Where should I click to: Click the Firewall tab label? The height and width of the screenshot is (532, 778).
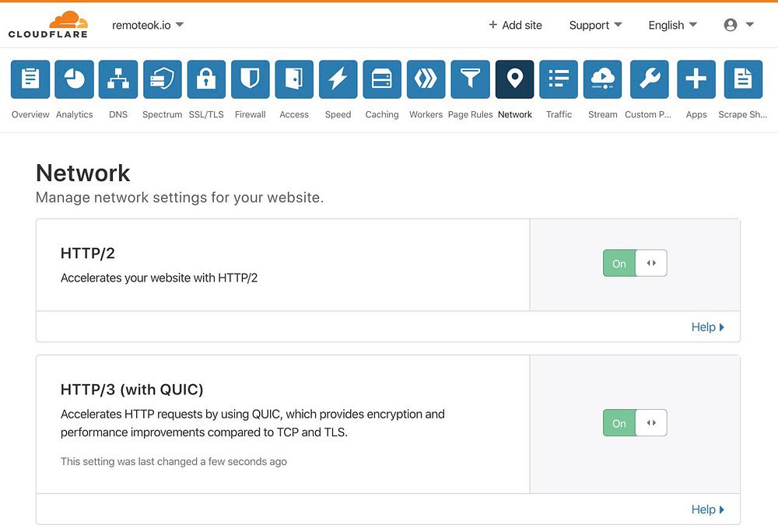pyautogui.click(x=250, y=114)
